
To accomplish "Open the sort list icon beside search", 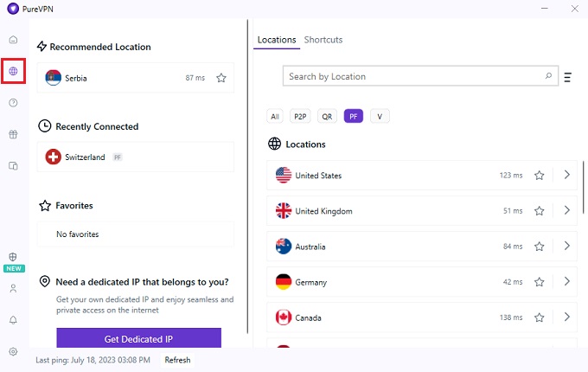I will pos(568,77).
